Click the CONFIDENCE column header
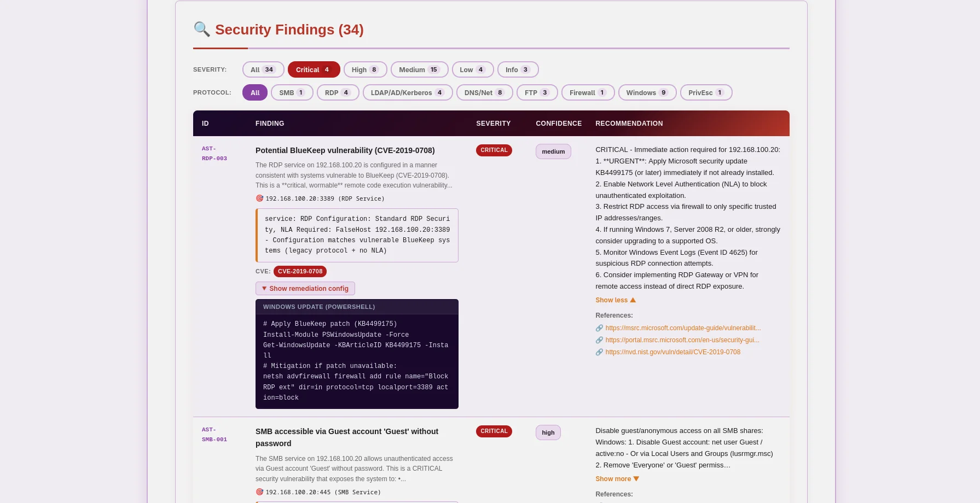The image size is (980, 503). [559, 124]
